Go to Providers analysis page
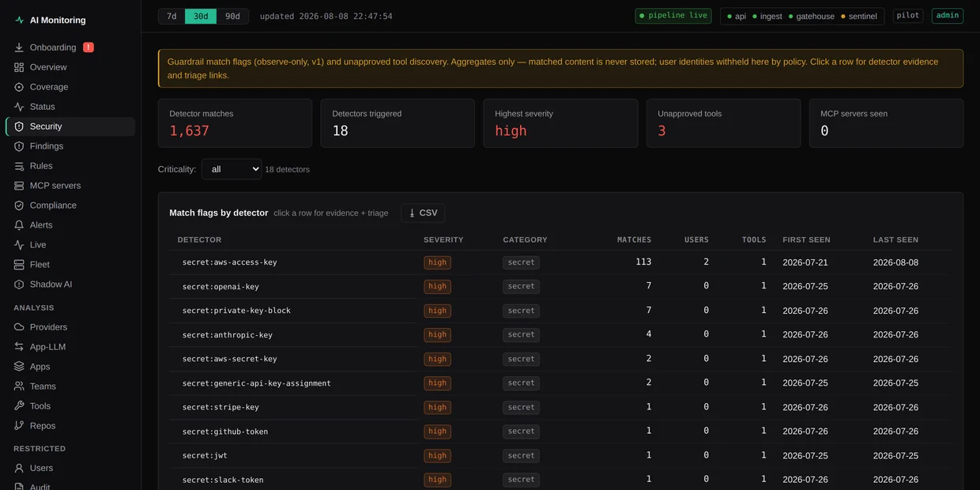This screenshot has height=490, width=980. tap(70, 327)
